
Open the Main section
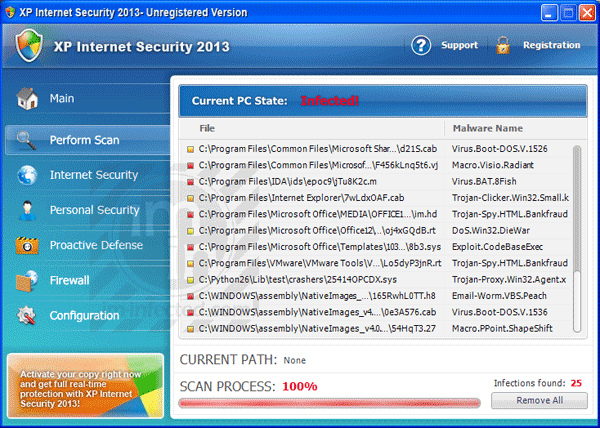[x=87, y=98]
